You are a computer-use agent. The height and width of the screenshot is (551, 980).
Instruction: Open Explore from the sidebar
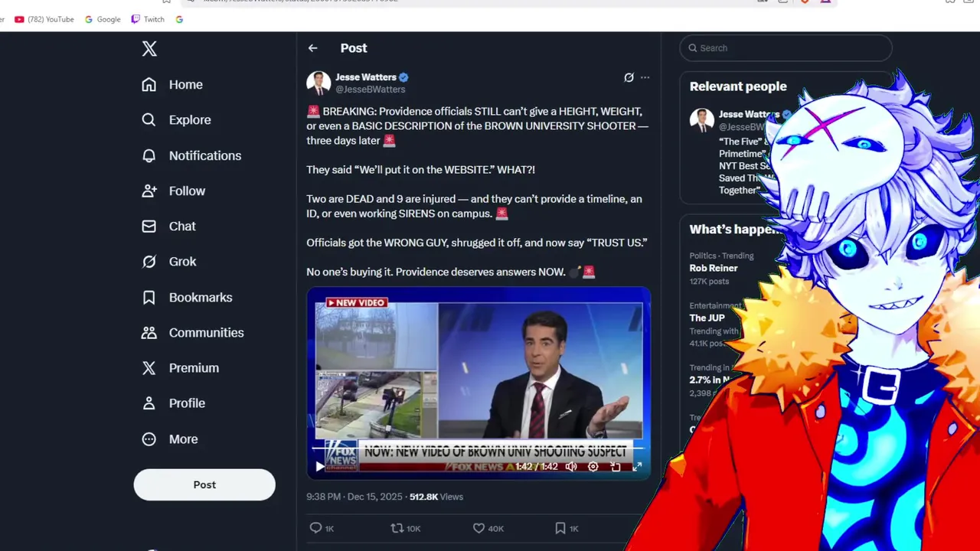176,120
